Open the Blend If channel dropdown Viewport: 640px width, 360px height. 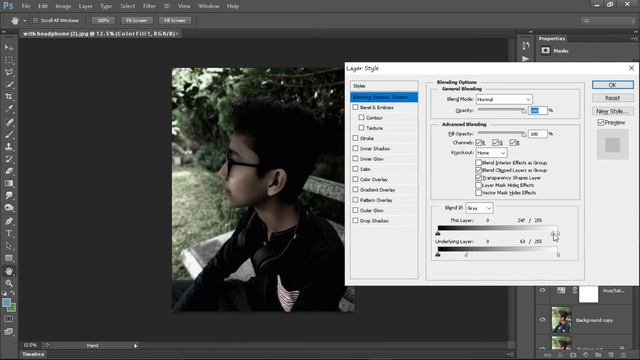(x=479, y=208)
